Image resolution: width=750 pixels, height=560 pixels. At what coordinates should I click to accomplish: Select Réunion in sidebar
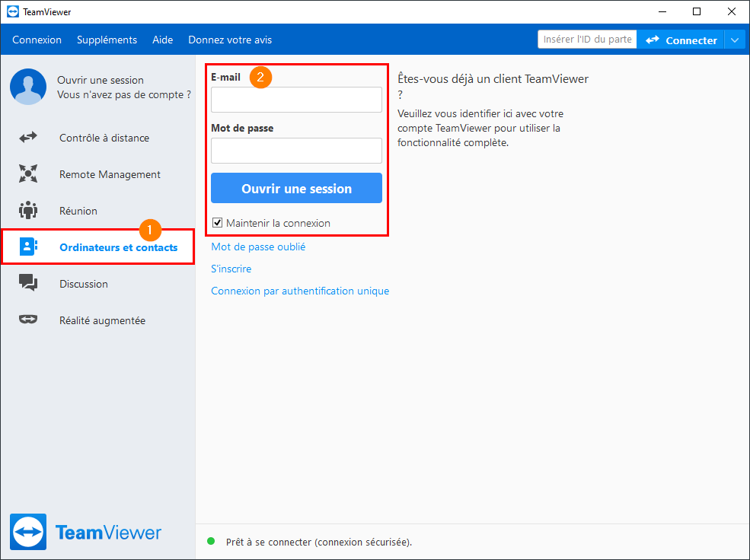click(97, 211)
